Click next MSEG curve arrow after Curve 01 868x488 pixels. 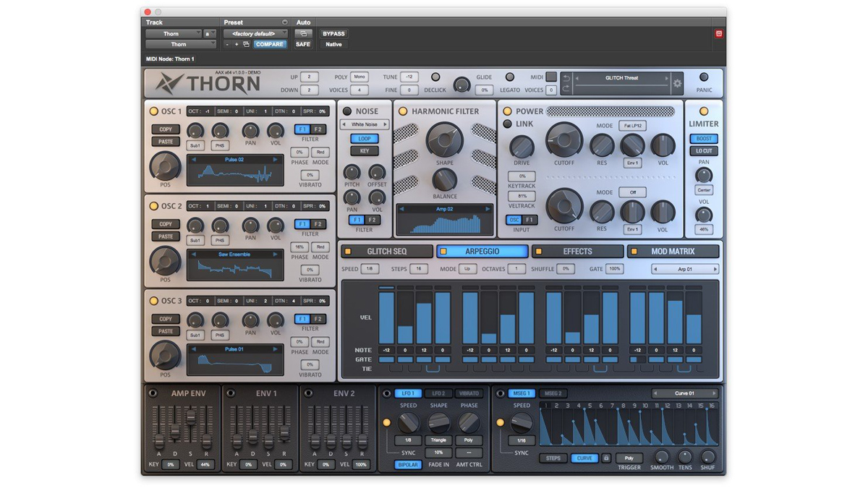click(x=714, y=394)
